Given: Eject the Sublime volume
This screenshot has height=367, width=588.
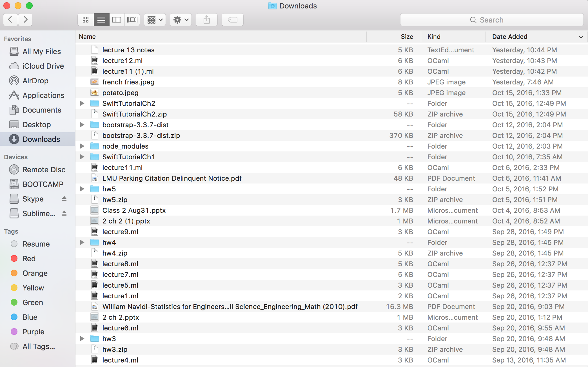Looking at the screenshot, I should pos(64,213).
